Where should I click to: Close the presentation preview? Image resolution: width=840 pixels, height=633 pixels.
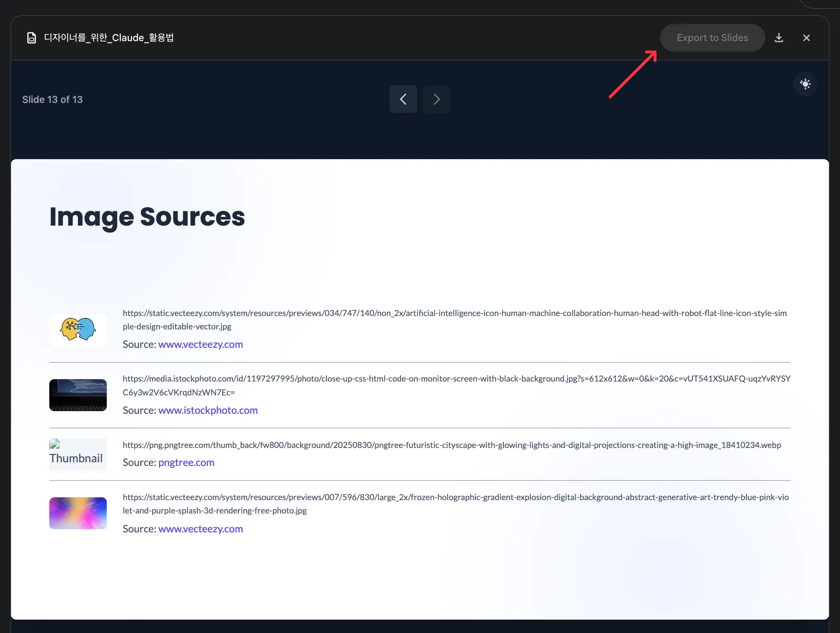(x=806, y=38)
